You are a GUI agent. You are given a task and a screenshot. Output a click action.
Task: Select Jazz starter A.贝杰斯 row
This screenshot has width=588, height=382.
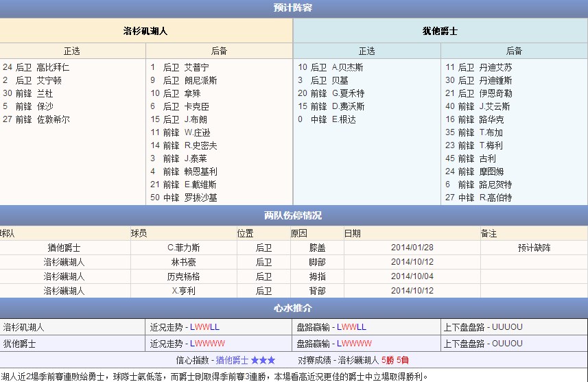tap(331, 67)
